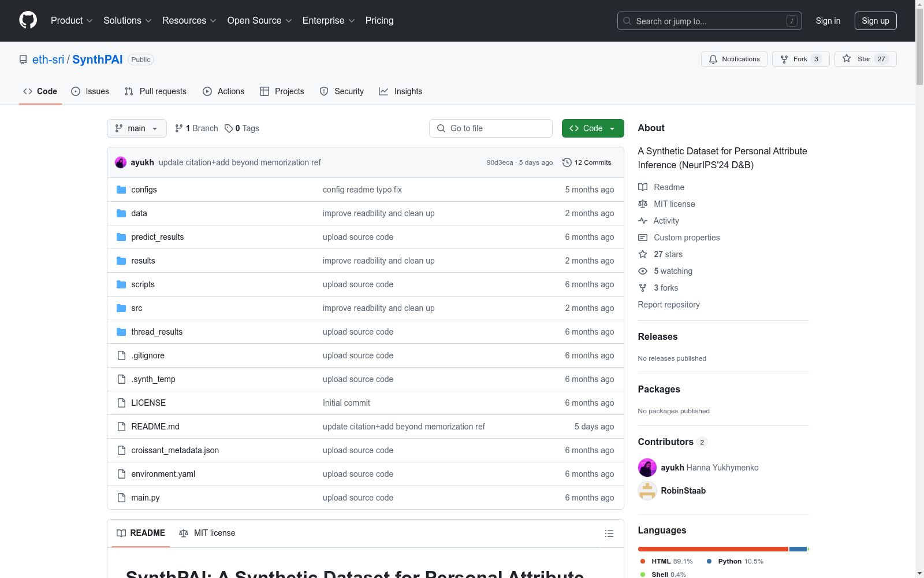Click the ayukh contributor avatar
Image resolution: width=924 pixels, height=578 pixels.
click(x=647, y=468)
